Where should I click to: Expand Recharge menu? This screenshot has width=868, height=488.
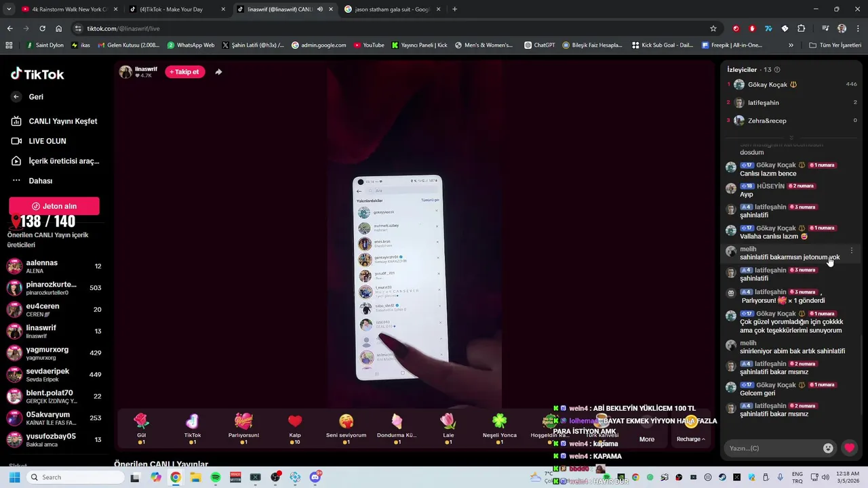[x=690, y=439]
